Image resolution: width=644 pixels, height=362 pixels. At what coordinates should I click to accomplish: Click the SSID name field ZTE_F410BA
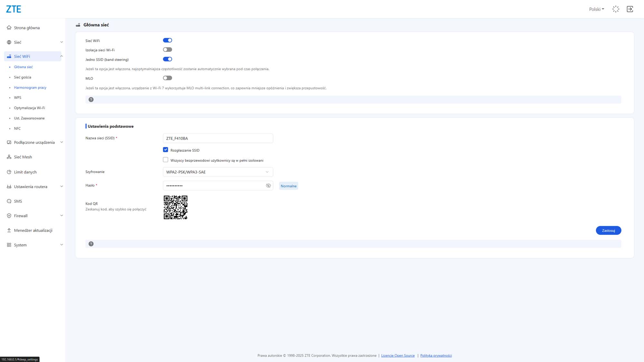tap(218, 138)
